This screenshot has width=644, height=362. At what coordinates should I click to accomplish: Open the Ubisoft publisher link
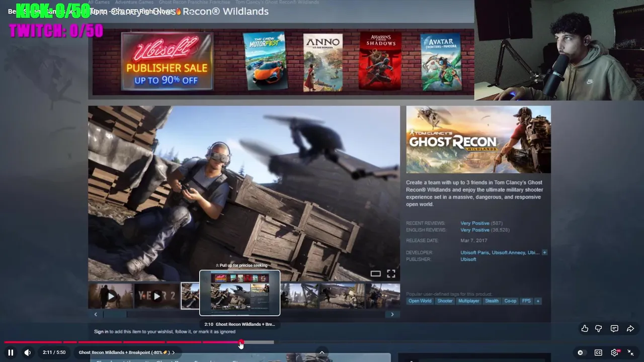point(468,259)
